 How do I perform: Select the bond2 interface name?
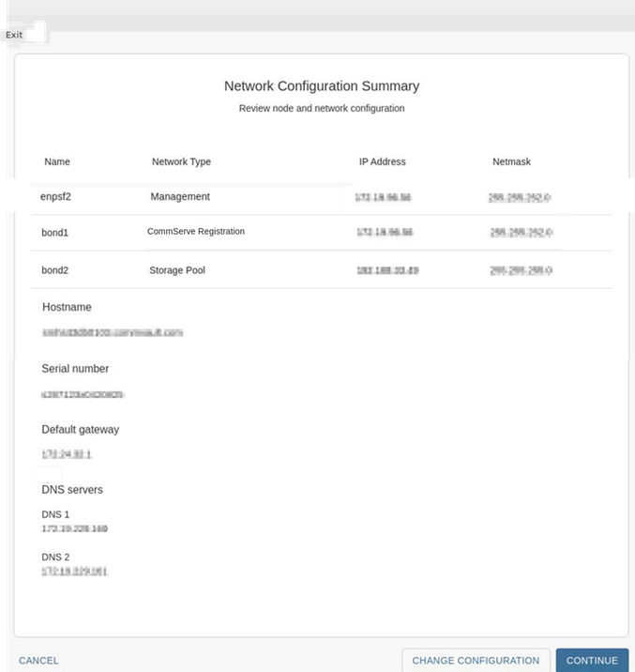tap(55, 270)
